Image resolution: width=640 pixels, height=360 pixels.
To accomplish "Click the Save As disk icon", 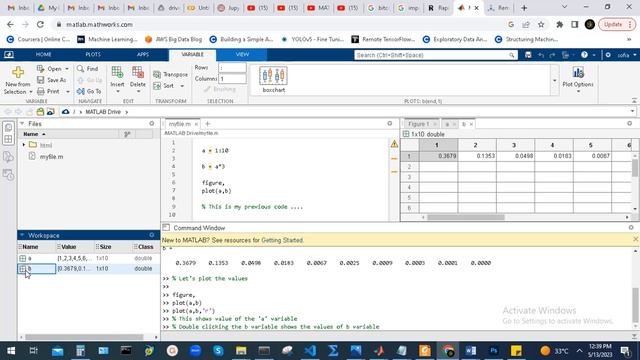I will [40, 80].
